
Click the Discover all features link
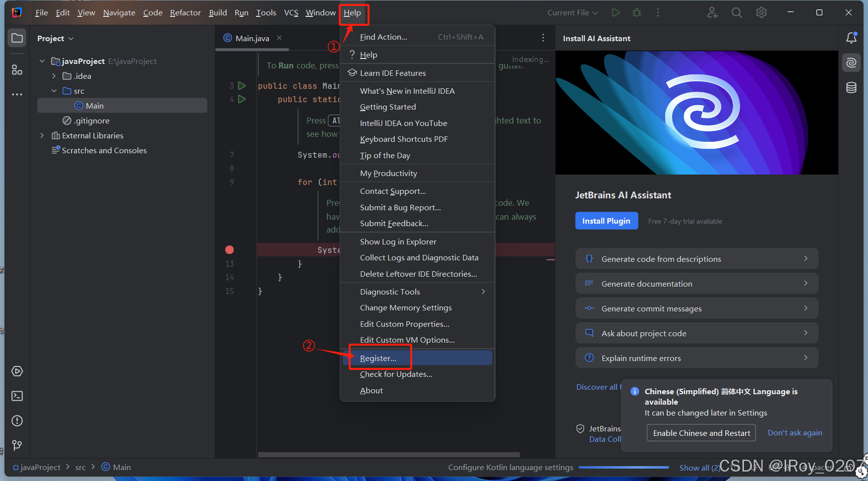point(599,387)
